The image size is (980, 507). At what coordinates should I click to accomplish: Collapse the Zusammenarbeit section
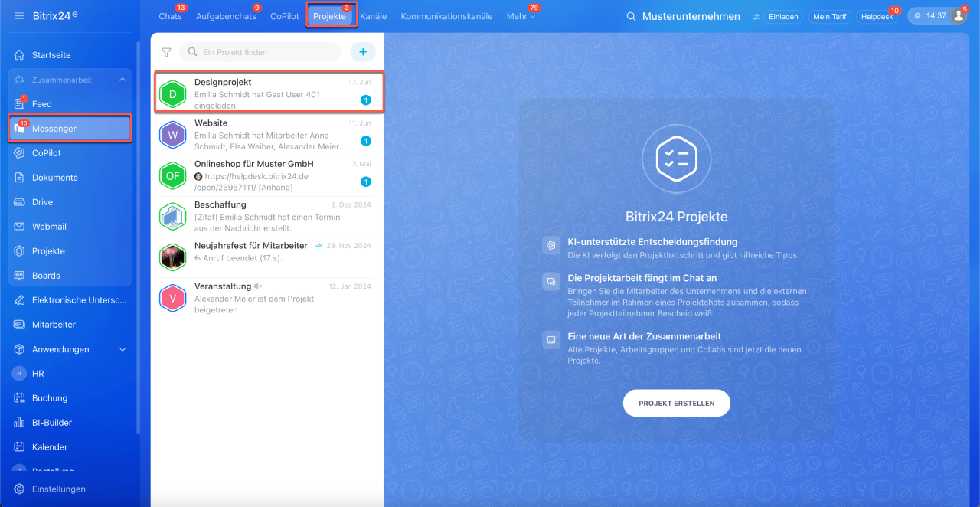[122, 80]
